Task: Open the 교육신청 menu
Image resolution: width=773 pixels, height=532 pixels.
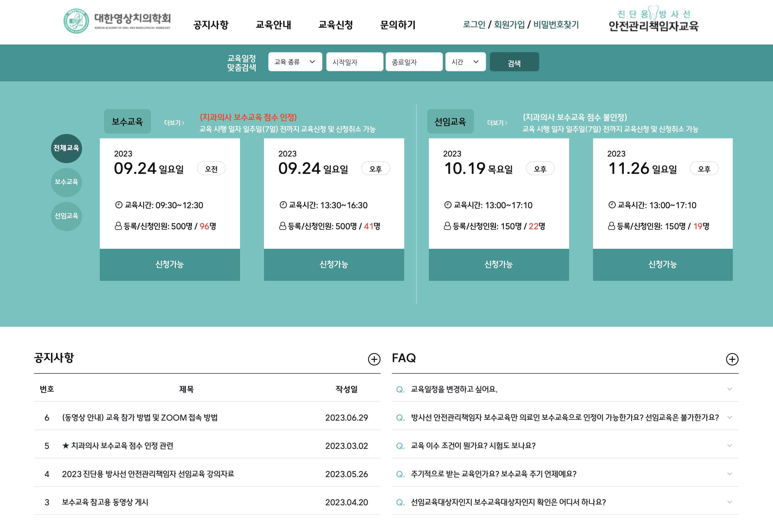Action: click(336, 25)
